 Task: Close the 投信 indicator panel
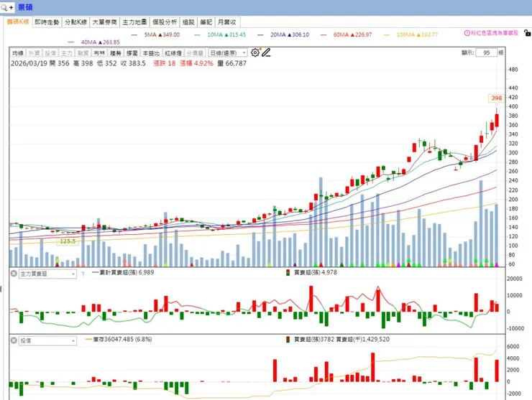(14, 340)
